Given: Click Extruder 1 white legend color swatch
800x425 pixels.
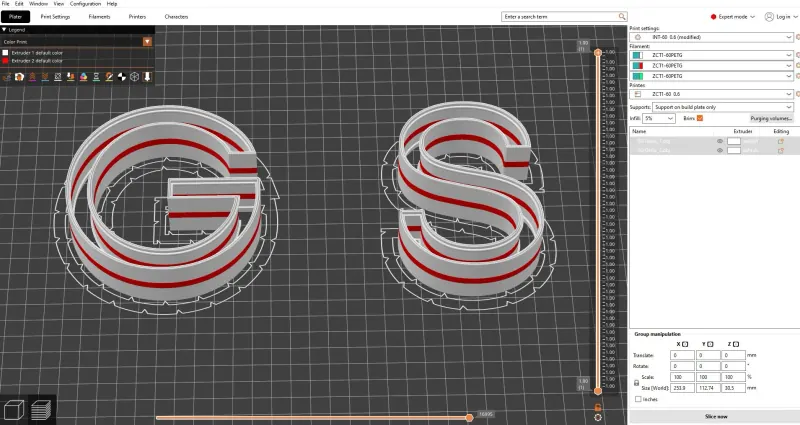Looking at the screenshot, I should point(6,53).
